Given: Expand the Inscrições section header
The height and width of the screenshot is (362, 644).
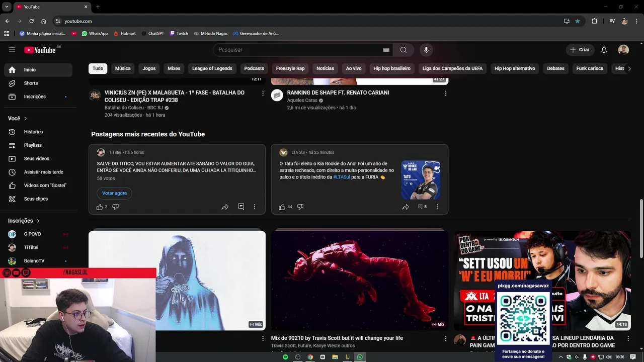Looking at the screenshot, I should pyautogui.click(x=24, y=221).
